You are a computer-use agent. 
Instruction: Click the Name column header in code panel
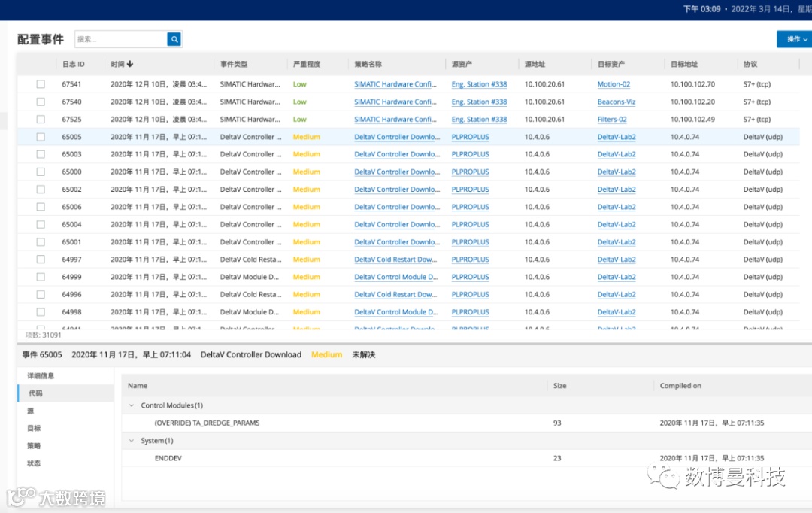(138, 386)
